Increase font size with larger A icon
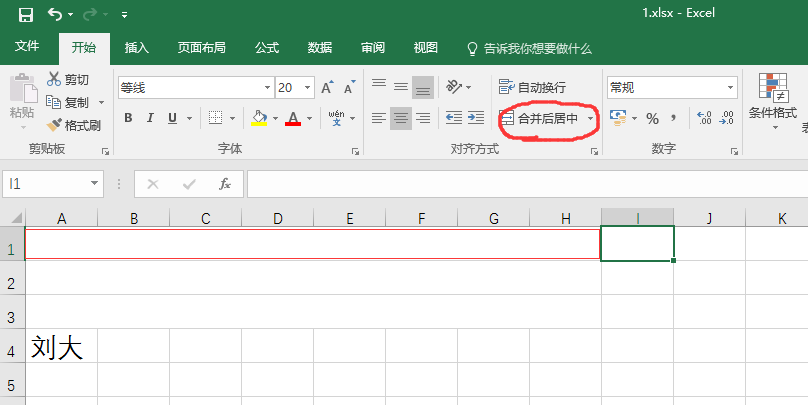808x405 pixels. tap(327, 88)
